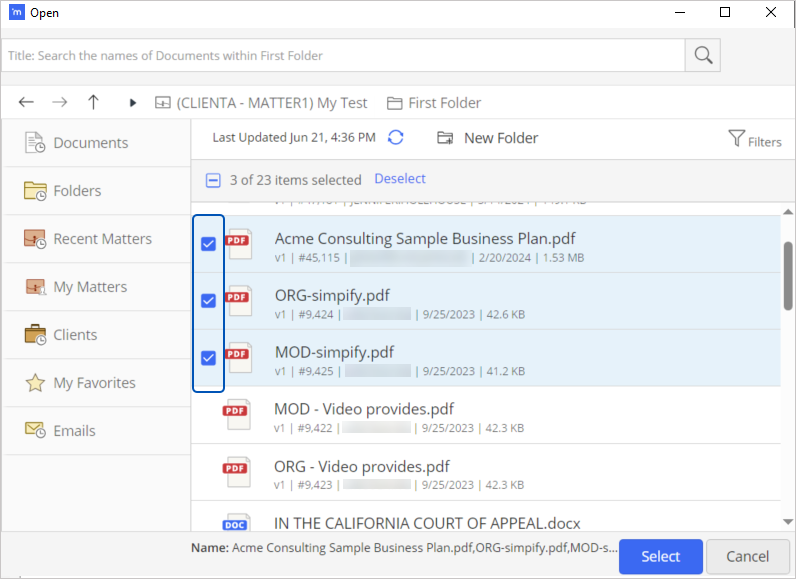Open the Clients sidebar tab
The height and width of the screenshot is (579, 796).
[x=96, y=335]
